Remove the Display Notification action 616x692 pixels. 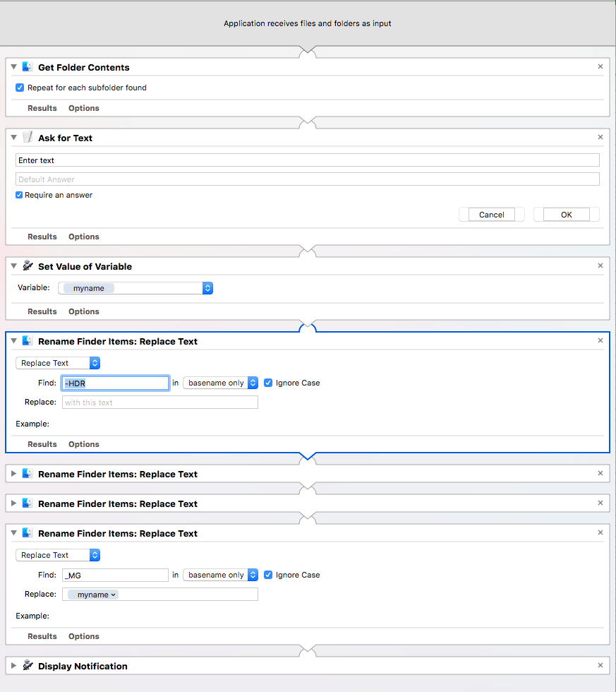pyautogui.click(x=600, y=665)
